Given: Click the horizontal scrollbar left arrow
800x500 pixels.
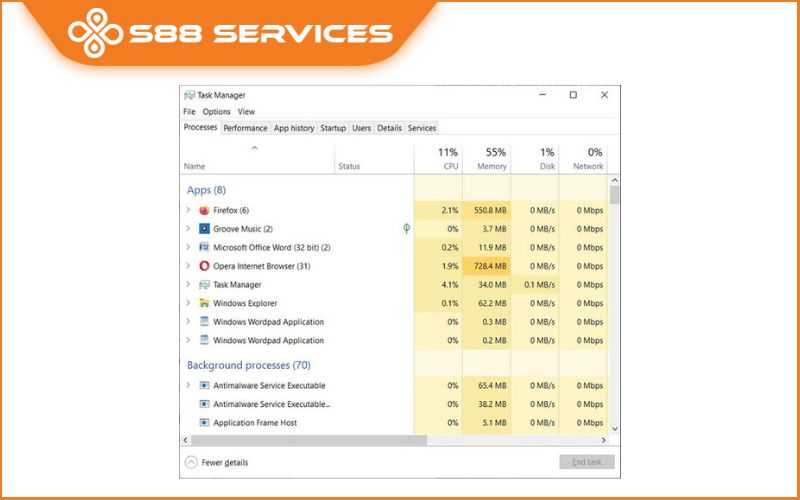Looking at the screenshot, I should 186,440.
